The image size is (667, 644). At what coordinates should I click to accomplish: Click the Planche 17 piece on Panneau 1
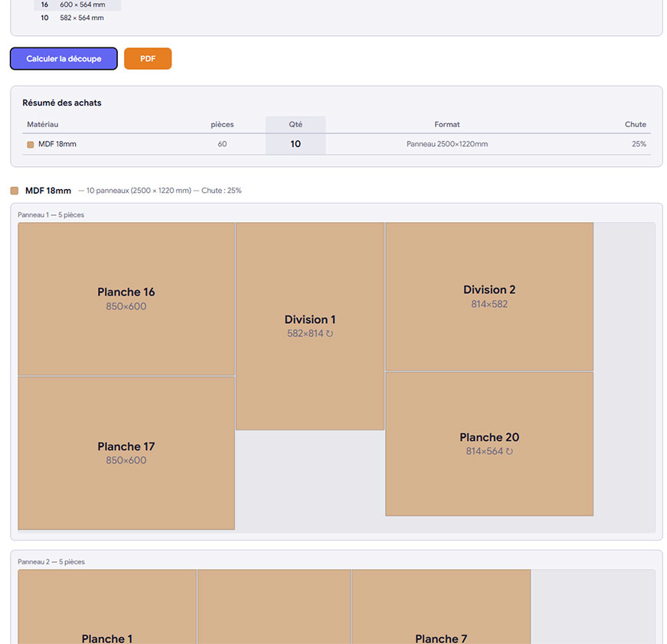(126, 453)
